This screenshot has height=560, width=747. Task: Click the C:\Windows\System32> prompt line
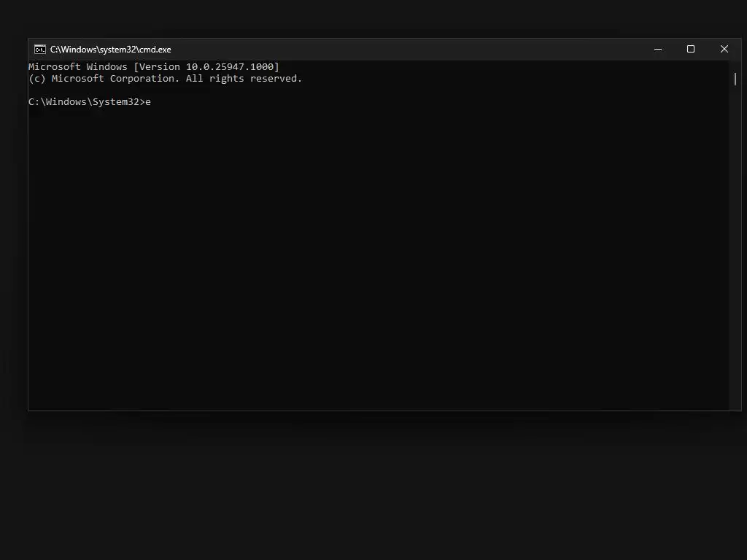pos(90,102)
